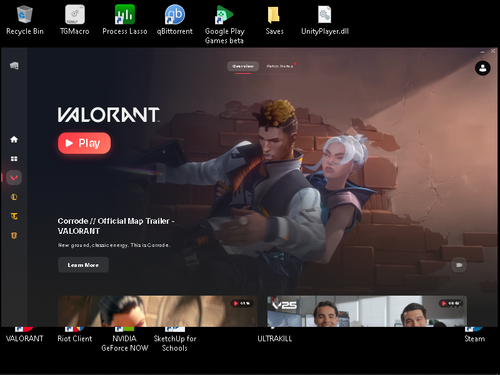Screen dimensions: 500x375
Task: Select the UnityPlayer.dll file on desktop
Action: (325, 20)
